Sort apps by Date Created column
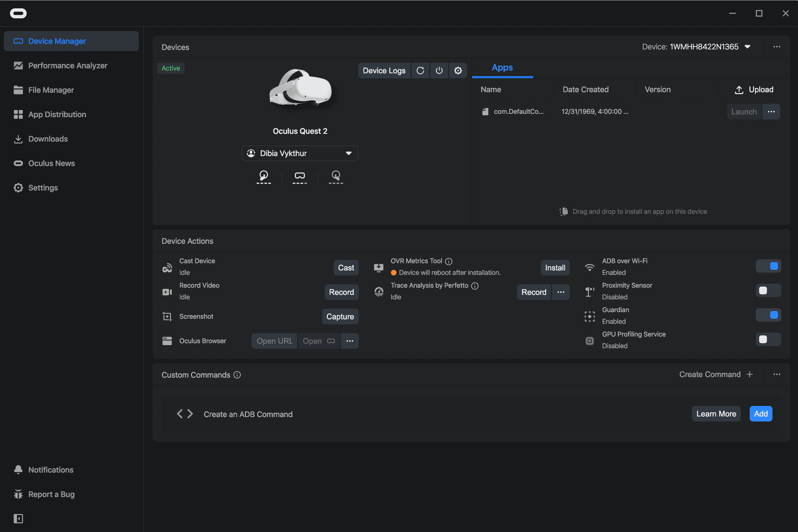The height and width of the screenshot is (532, 798). pyautogui.click(x=586, y=90)
